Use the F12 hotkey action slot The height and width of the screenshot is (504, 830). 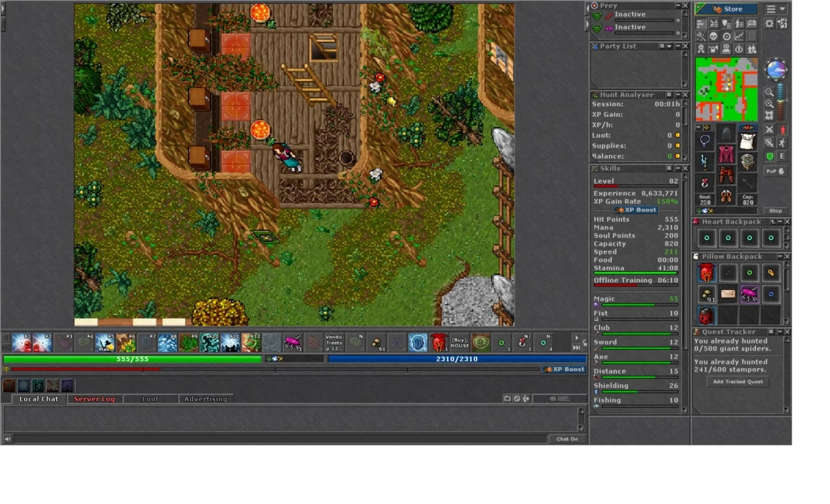point(251,343)
